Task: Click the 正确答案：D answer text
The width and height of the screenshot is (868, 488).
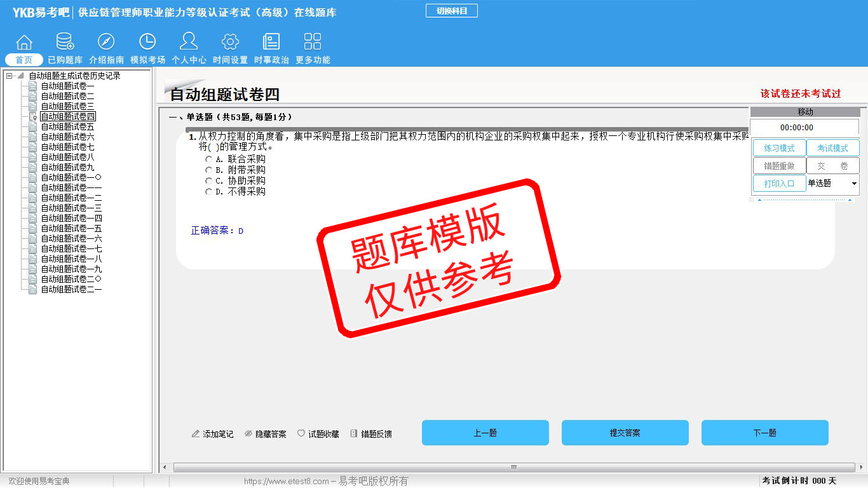Action: 217,231
